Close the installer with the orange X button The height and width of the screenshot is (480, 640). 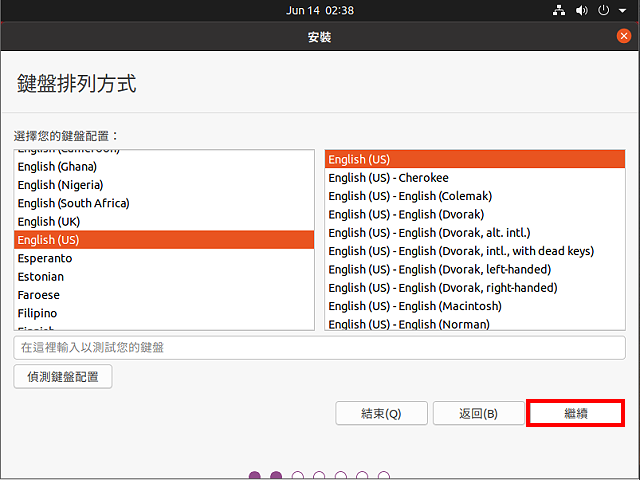pyautogui.click(x=624, y=36)
